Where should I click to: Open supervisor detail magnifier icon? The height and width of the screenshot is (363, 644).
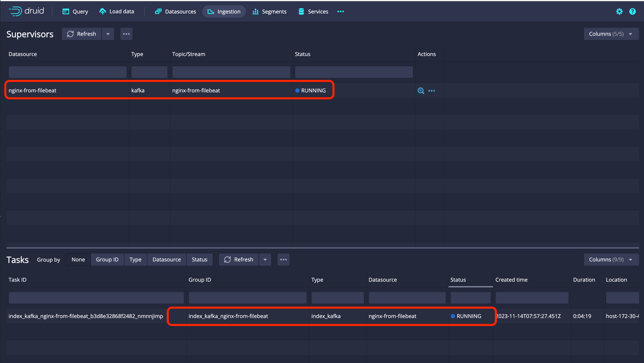(x=421, y=91)
